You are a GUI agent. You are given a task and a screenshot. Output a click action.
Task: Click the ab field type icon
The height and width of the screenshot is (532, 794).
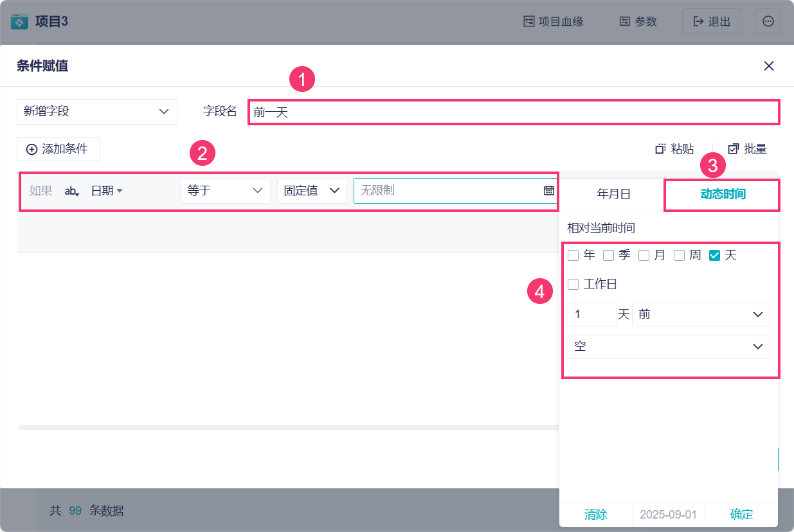[72, 191]
